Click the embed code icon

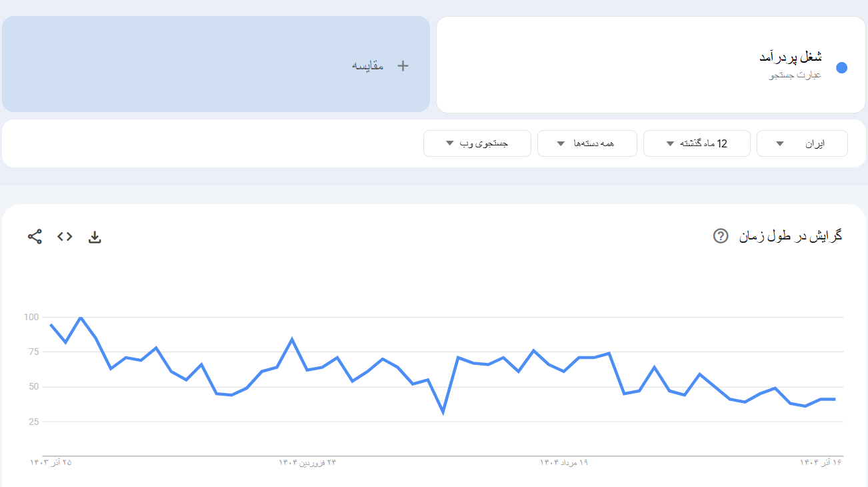pyautogui.click(x=65, y=236)
